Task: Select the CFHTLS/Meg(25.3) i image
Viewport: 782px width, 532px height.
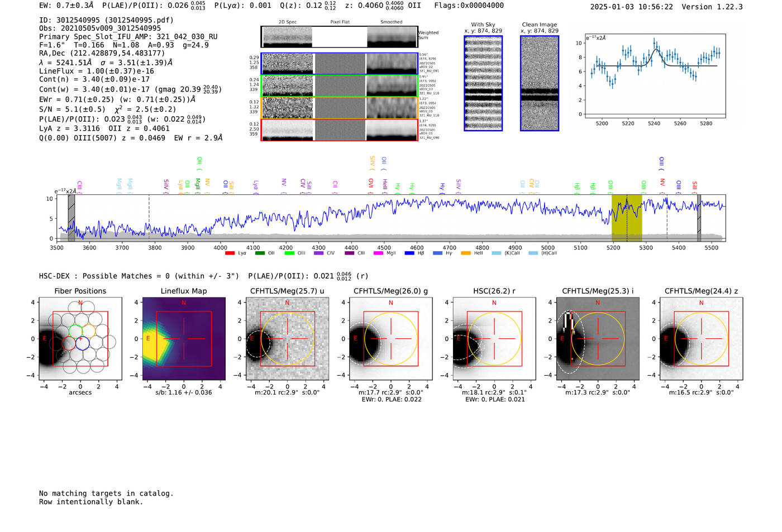Action: (x=598, y=339)
